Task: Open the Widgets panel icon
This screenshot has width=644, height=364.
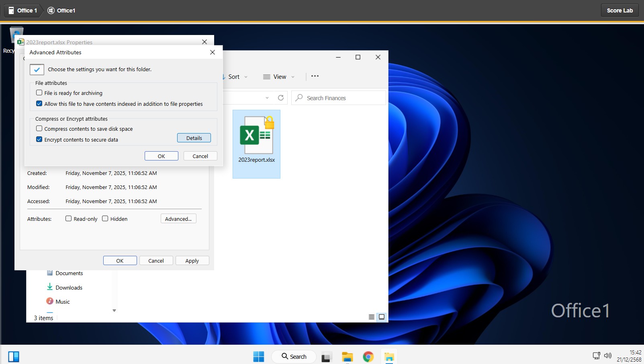Action: click(x=14, y=356)
